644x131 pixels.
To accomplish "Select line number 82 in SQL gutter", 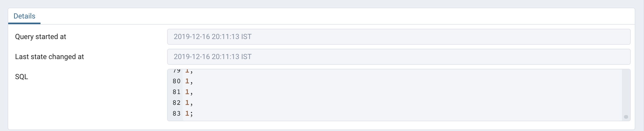I will [176, 103].
